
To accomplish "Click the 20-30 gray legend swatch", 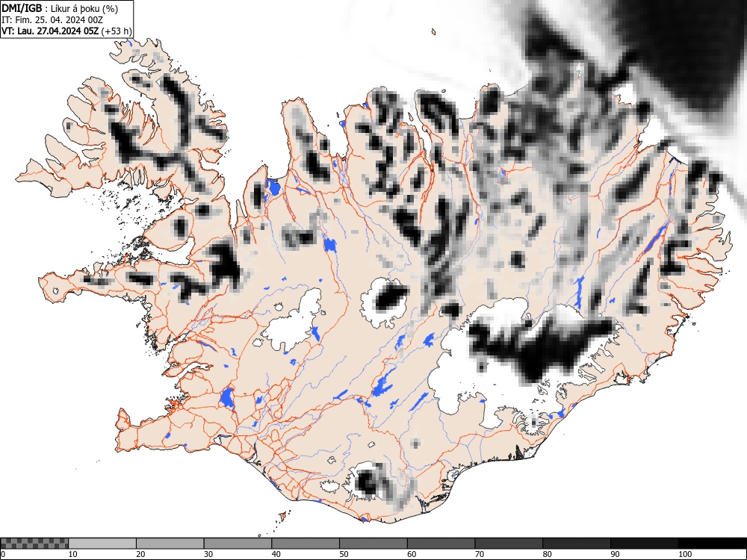I will (x=170, y=544).
